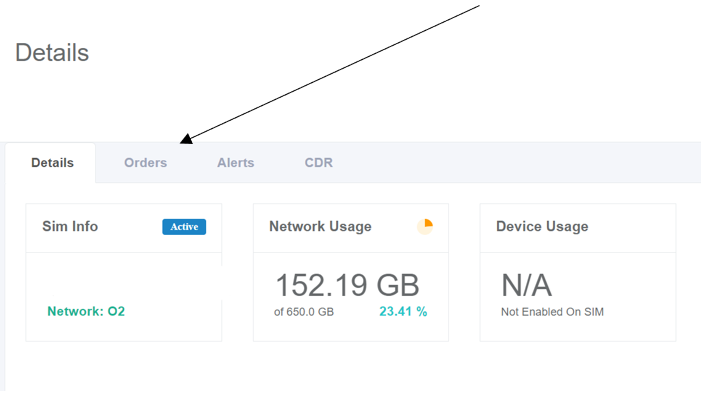
Task: Click the Sim Info card body area
Action: coord(124,297)
